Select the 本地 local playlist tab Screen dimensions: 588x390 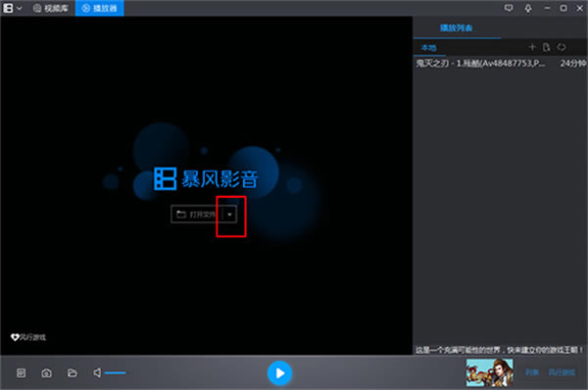[428, 48]
